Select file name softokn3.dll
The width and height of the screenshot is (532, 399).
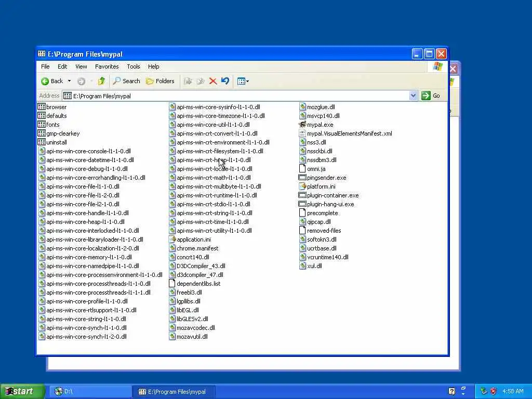322,239
